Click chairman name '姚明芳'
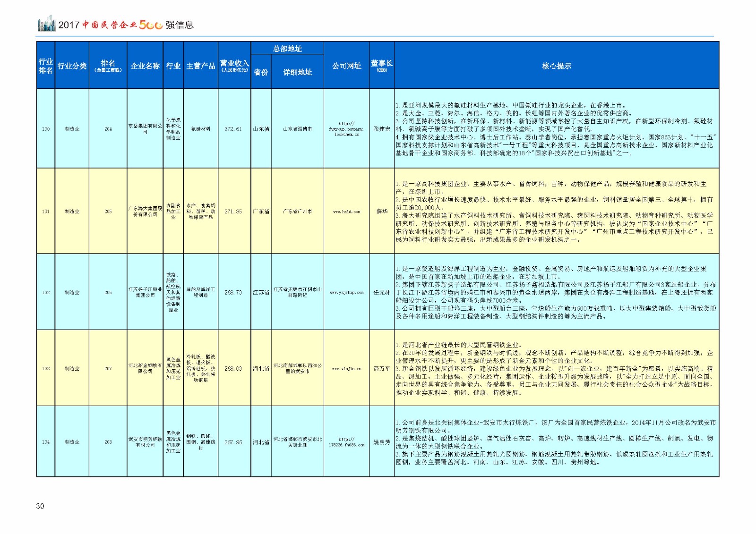This screenshot has width=756, height=534. point(382,442)
